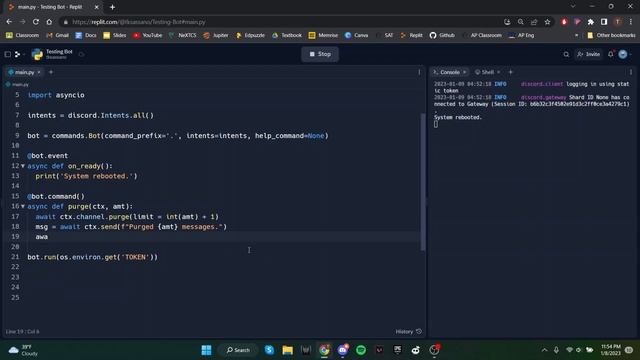Image resolution: width=640 pixels, height=360 pixels.
Task: Open Docs bookmark
Action: [86, 36]
